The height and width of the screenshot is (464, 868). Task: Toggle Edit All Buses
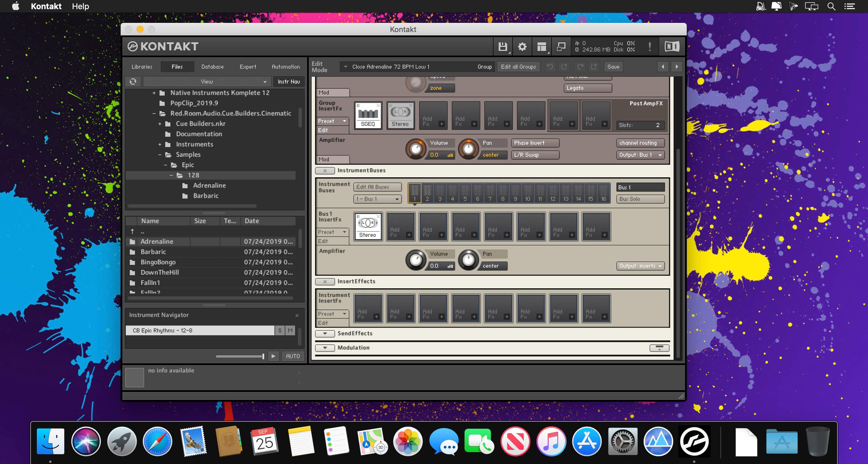coord(377,187)
